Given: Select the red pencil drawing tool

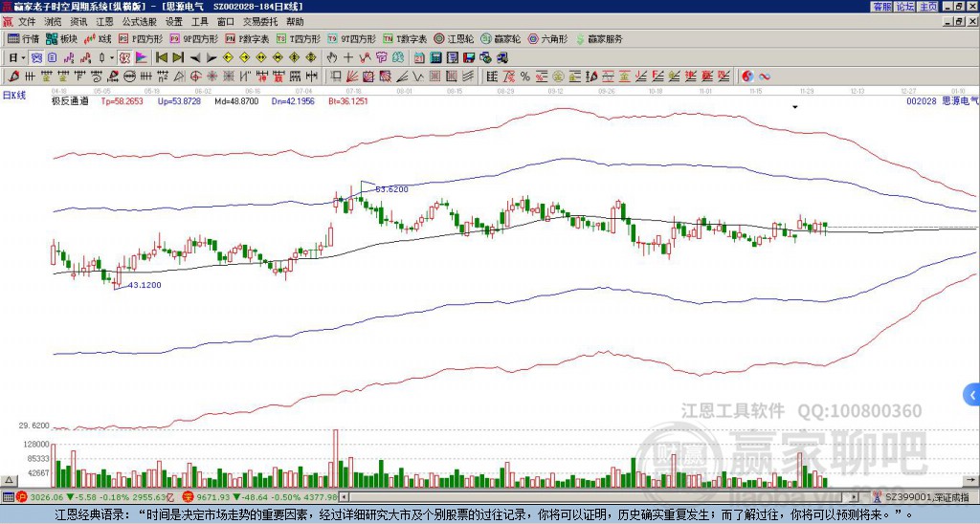Looking at the screenshot, I should (x=12, y=76).
